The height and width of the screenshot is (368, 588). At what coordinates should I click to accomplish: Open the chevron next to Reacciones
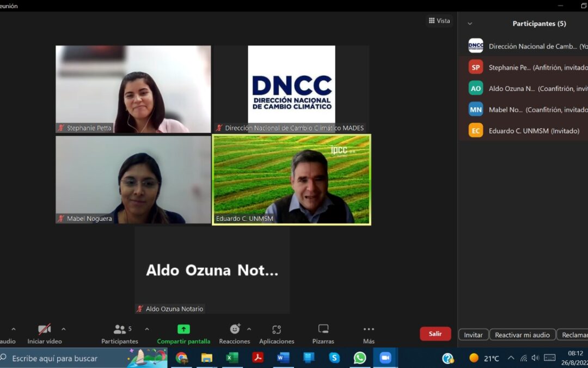click(250, 330)
